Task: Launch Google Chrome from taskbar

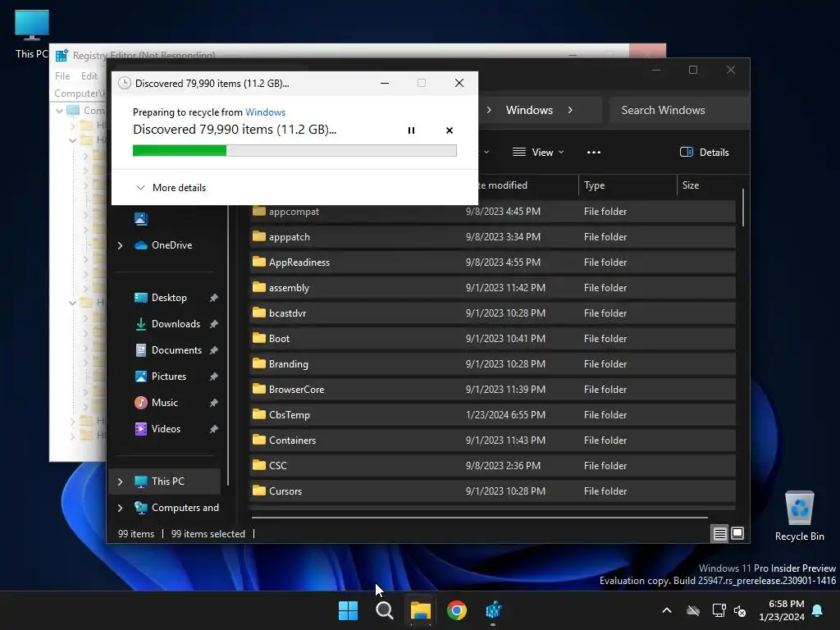Action: [457, 610]
